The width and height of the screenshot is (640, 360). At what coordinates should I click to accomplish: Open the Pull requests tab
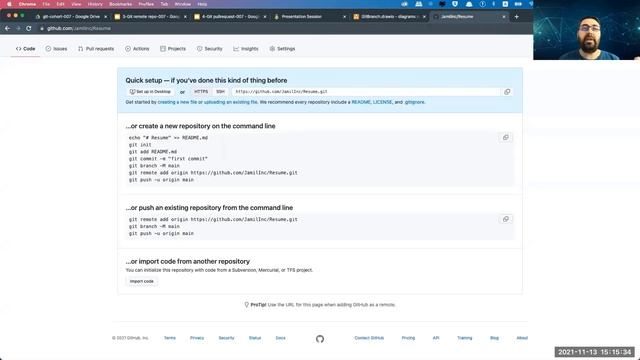[x=96, y=49]
